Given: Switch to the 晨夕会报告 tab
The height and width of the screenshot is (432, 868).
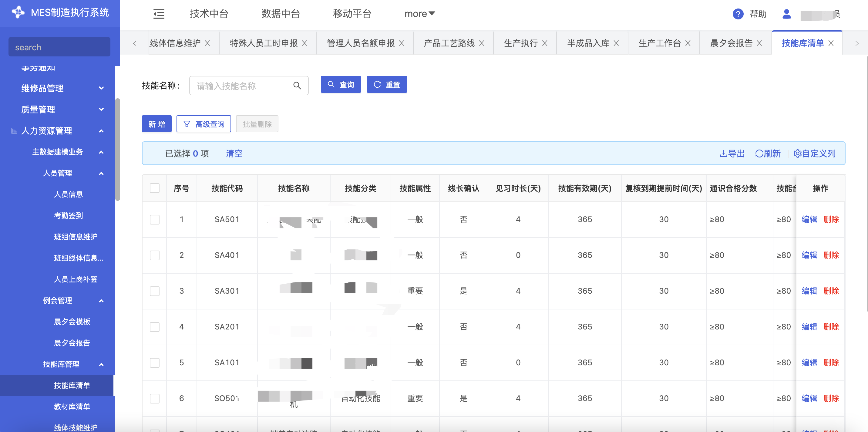Looking at the screenshot, I should coord(731,43).
